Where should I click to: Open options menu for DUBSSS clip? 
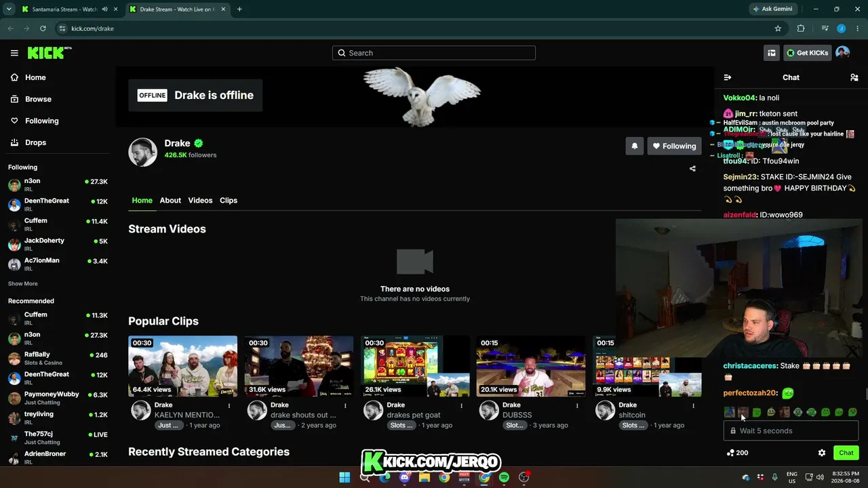(577, 405)
